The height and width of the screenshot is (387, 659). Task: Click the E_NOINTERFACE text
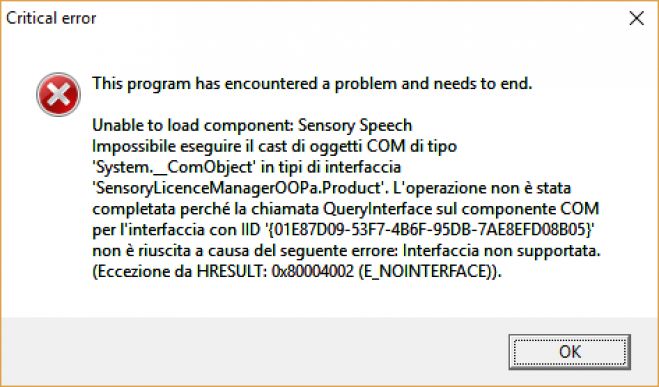[424, 272]
